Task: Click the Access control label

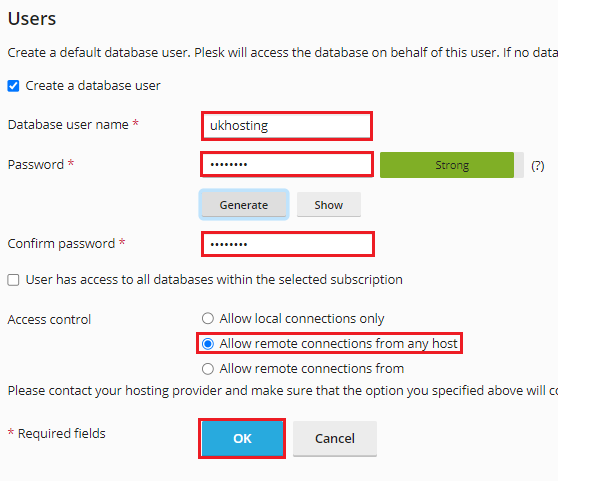Action: point(49,320)
